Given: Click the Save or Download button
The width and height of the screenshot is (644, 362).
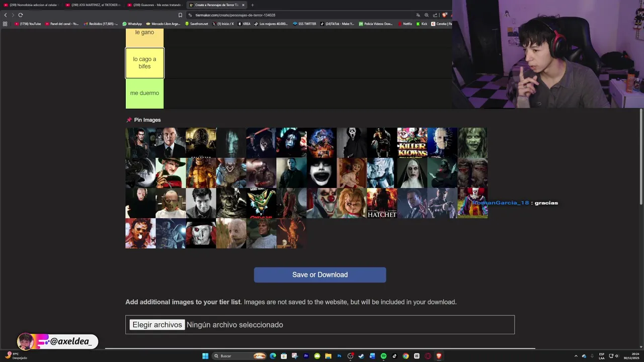Looking at the screenshot, I should 320,275.
